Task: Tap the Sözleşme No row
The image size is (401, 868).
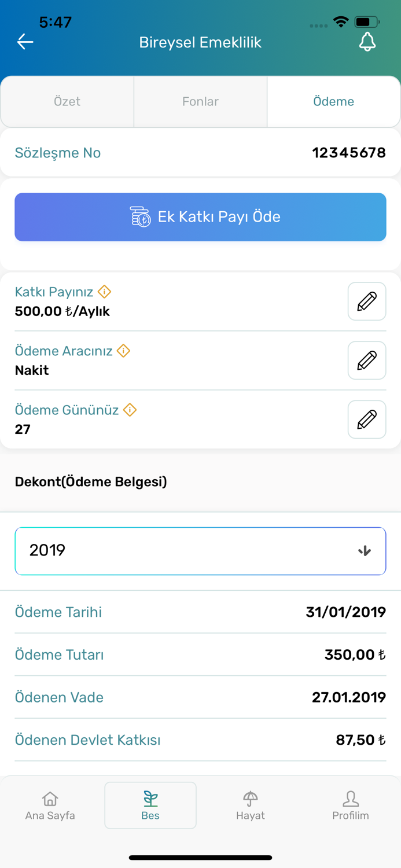Action: click(x=200, y=153)
